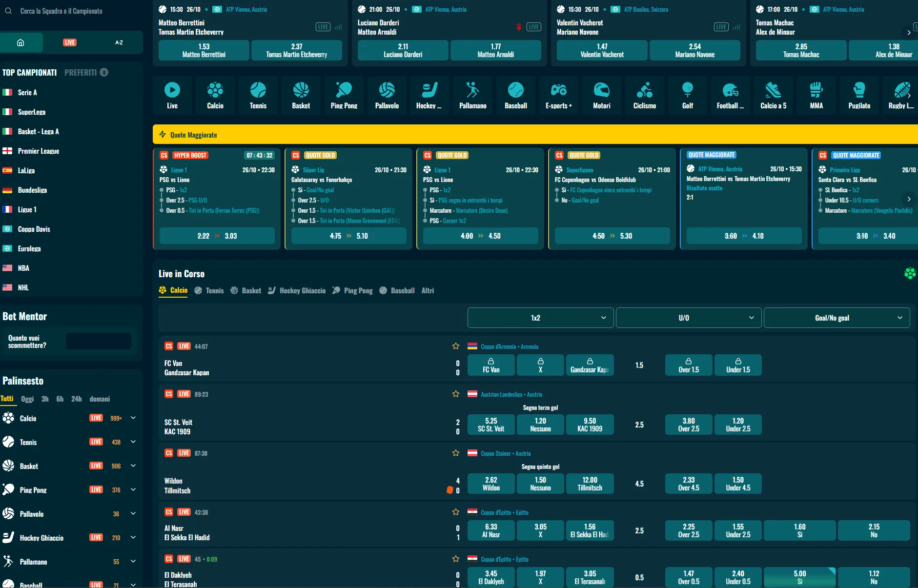Screen dimensions: 918x588
Task: Select the Pugilato boxing icon
Action: 859,95
